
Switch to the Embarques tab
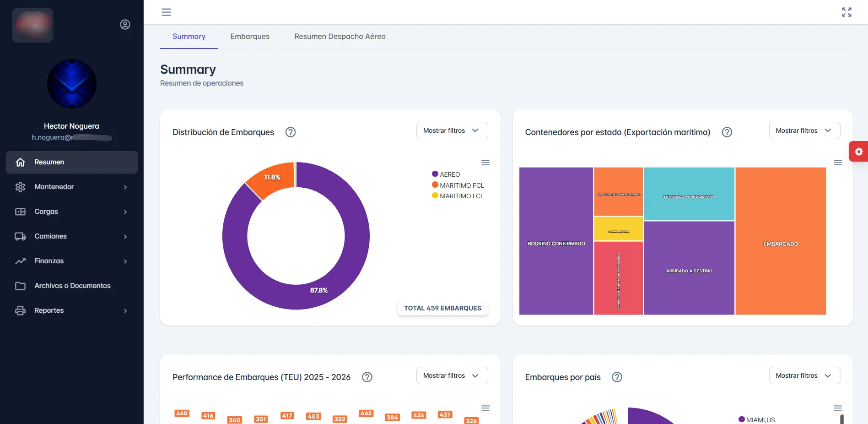click(250, 37)
